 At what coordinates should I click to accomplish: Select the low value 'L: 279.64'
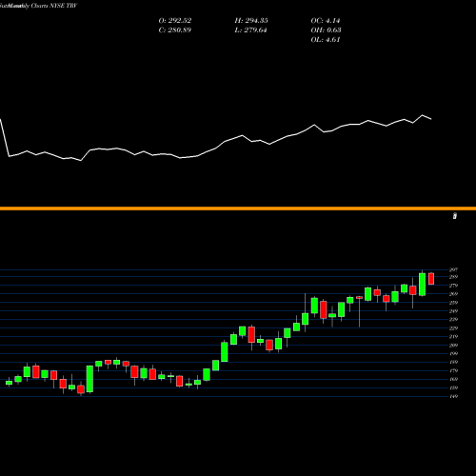(250, 30)
